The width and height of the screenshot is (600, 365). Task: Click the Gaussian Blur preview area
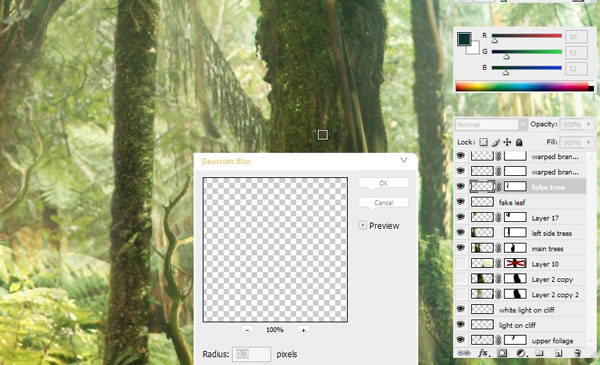click(275, 250)
